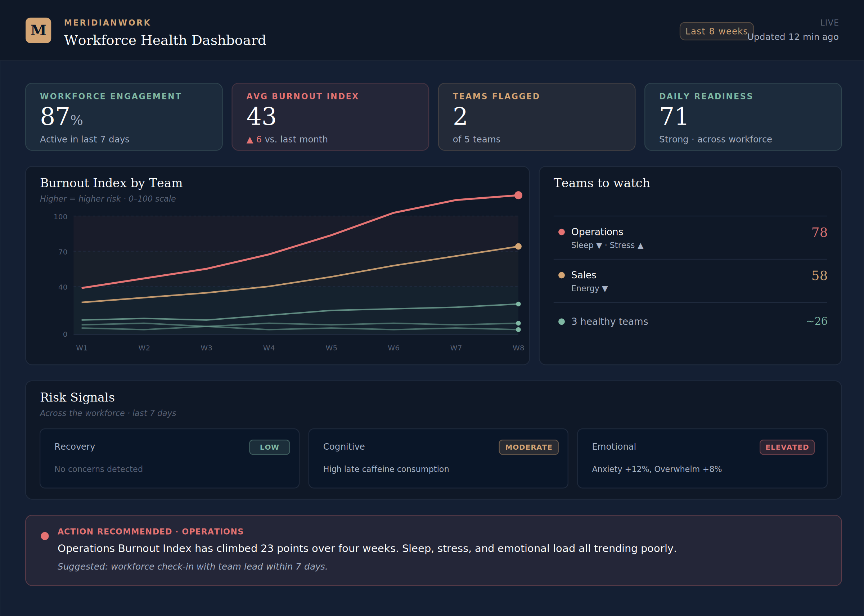
Task: Click the ~26 healthy teams score
Action: point(816,321)
